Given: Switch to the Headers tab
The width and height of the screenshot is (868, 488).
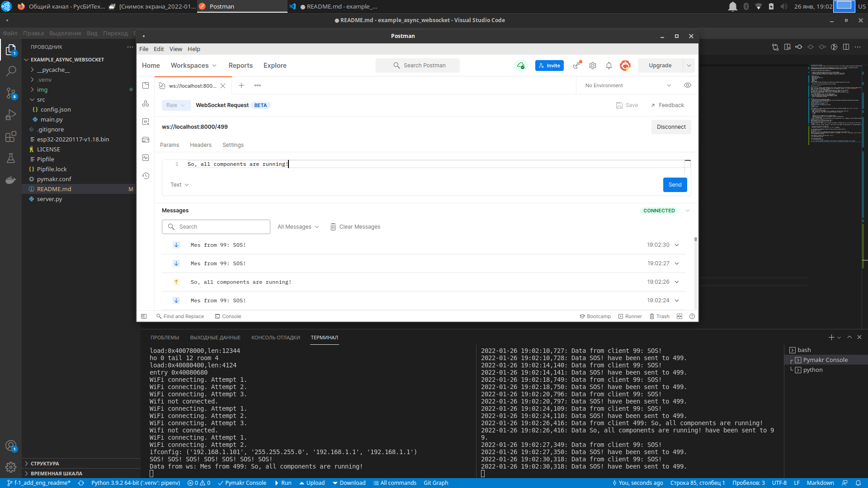Looking at the screenshot, I should (x=200, y=145).
